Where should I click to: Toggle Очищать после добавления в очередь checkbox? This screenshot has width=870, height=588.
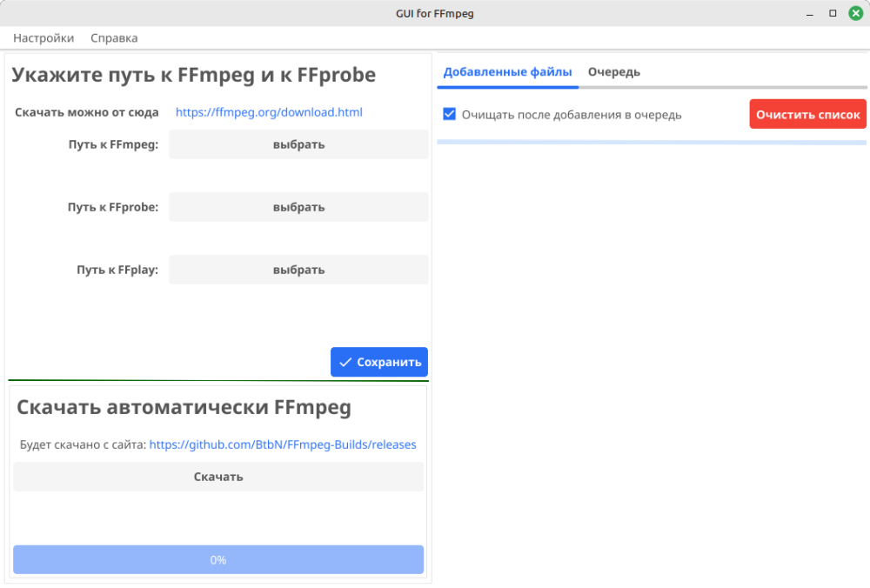450,114
